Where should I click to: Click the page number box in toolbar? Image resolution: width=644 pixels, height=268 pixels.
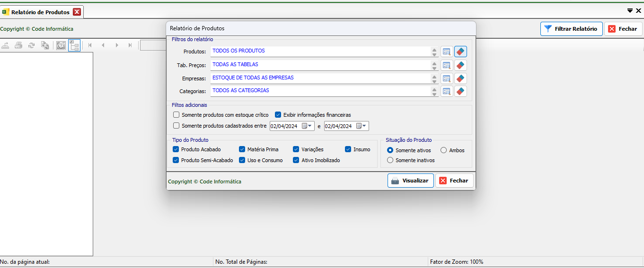click(x=153, y=45)
